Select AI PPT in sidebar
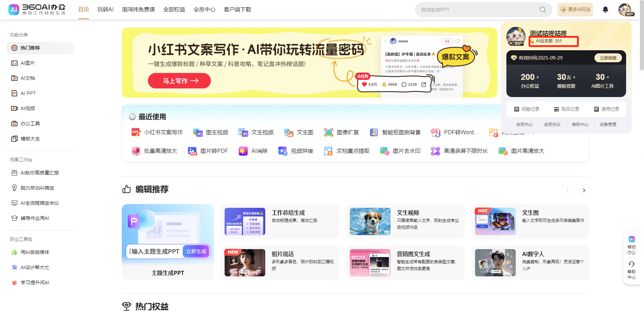644x319 pixels. (x=41, y=93)
